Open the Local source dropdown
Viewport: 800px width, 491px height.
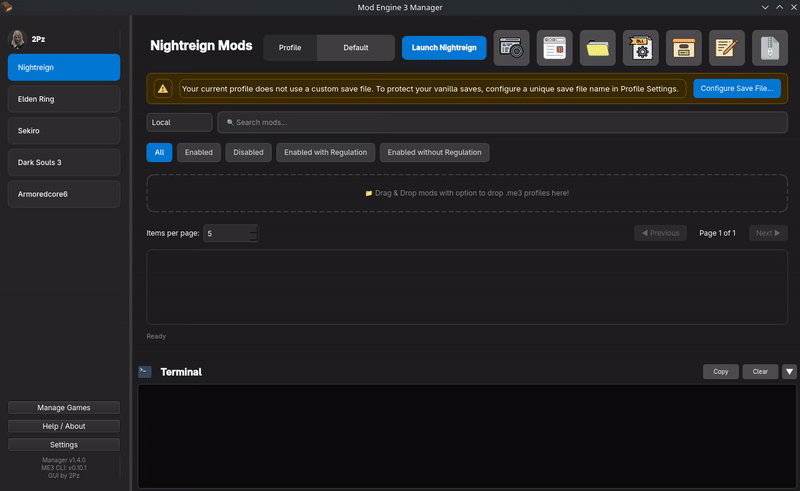coord(179,122)
